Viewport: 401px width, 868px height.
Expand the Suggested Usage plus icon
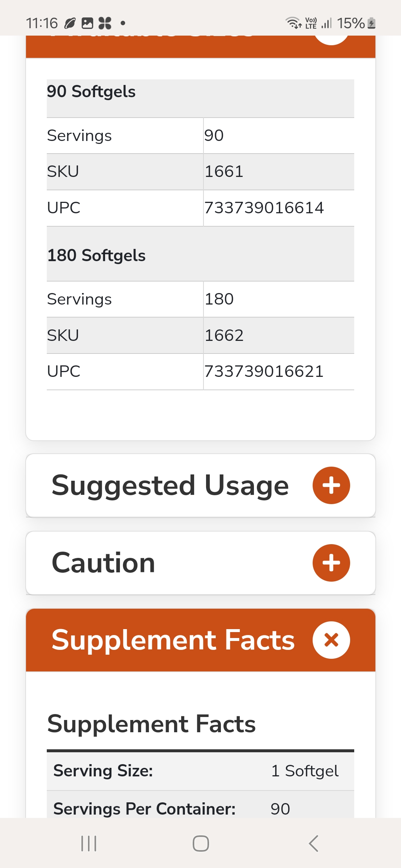point(331,485)
